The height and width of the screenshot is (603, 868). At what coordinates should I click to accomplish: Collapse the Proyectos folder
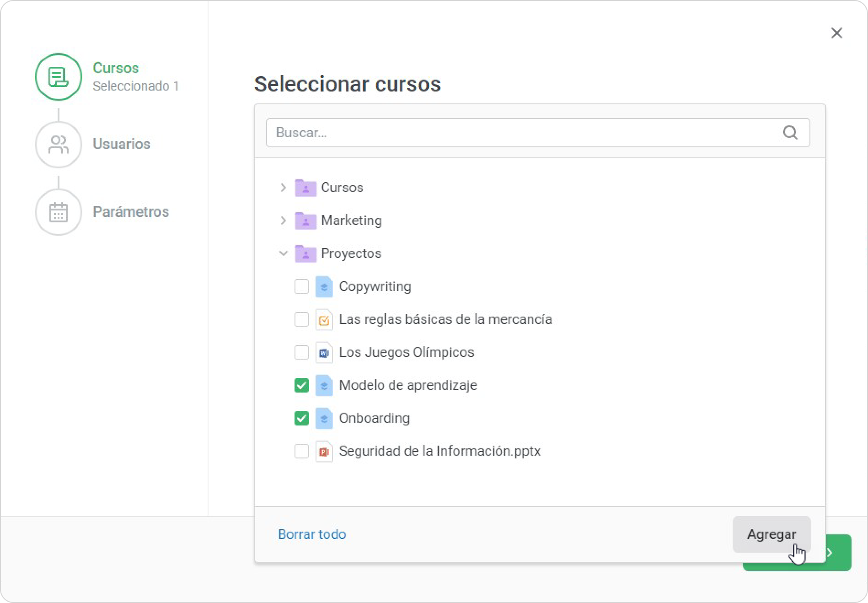283,253
